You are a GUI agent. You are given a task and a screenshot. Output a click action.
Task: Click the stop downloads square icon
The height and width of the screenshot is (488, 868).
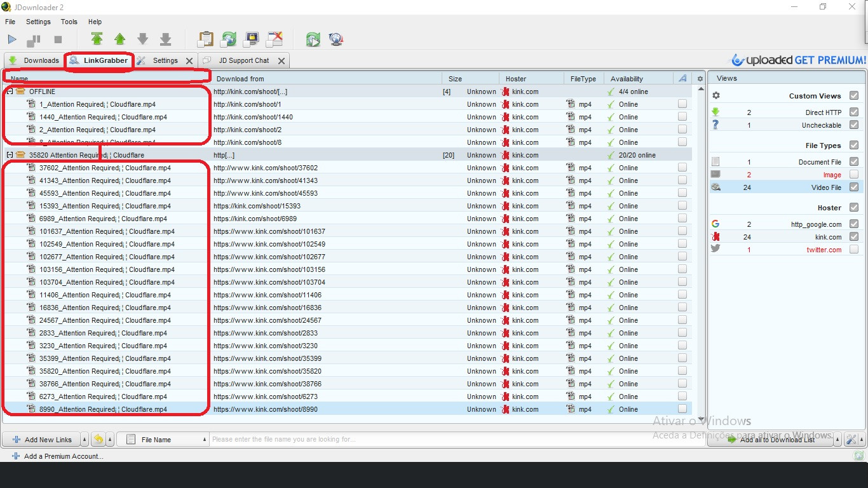[x=58, y=39]
